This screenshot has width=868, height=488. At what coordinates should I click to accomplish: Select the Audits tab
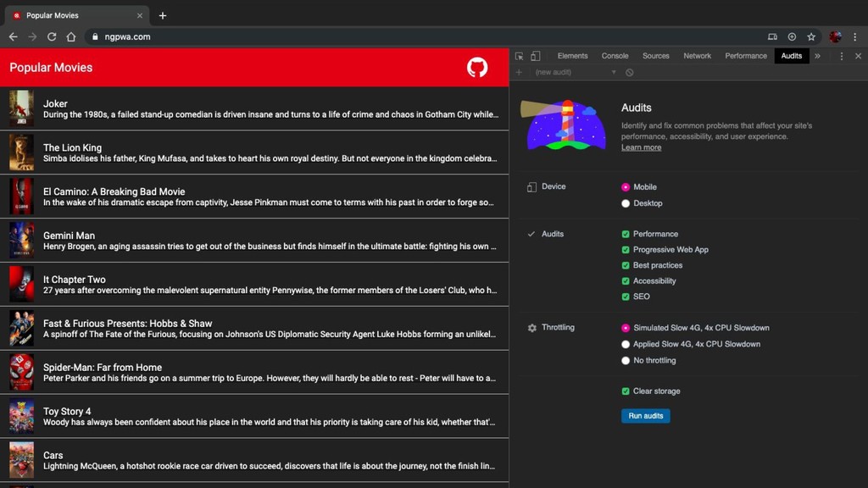click(791, 56)
